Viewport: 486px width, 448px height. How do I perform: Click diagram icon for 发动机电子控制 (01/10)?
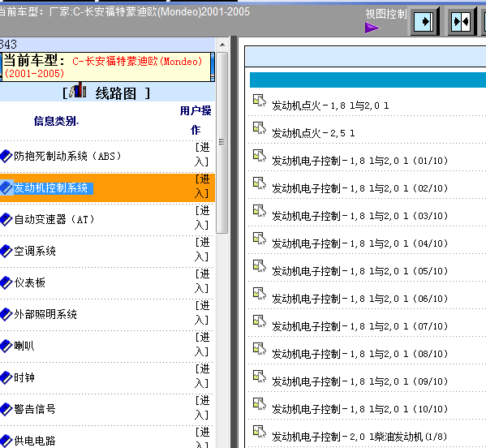pos(260,156)
